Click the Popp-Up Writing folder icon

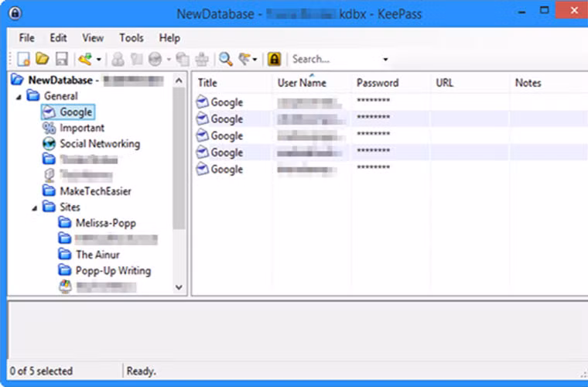click(65, 270)
